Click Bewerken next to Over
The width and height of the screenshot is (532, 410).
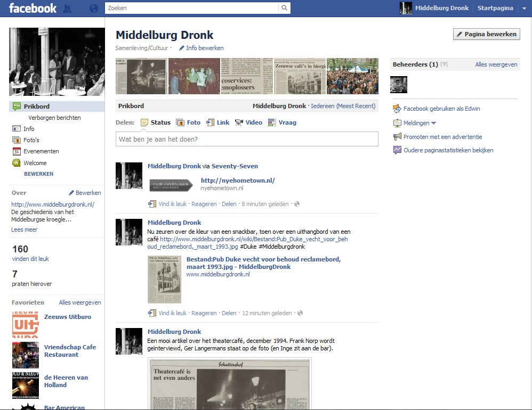(85, 193)
